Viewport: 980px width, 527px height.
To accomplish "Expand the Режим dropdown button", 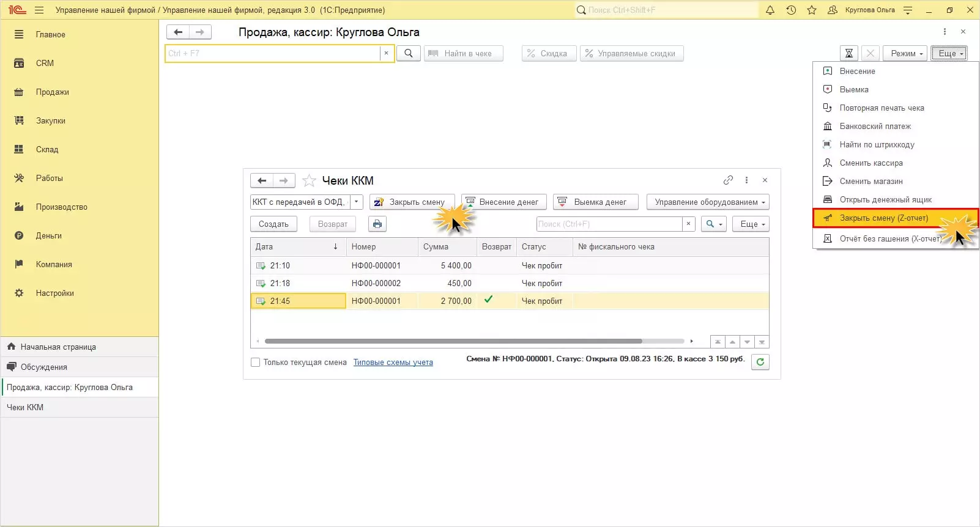I will click(907, 53).
